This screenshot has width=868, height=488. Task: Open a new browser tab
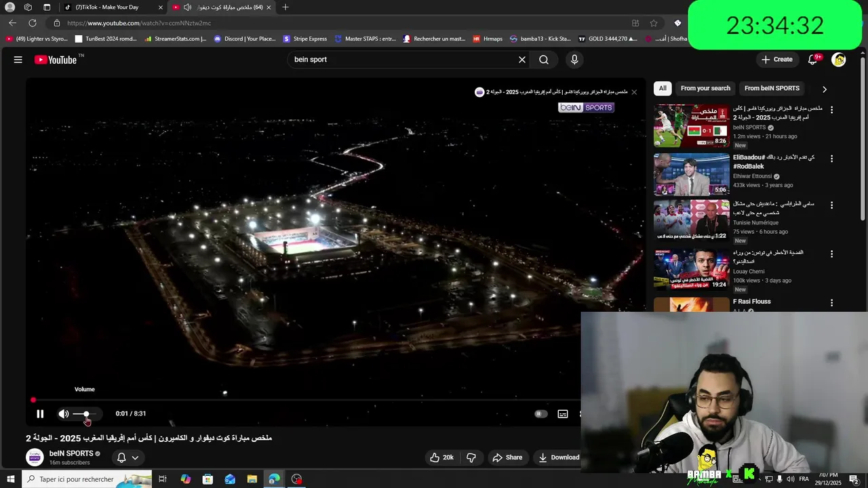(285, 7)
